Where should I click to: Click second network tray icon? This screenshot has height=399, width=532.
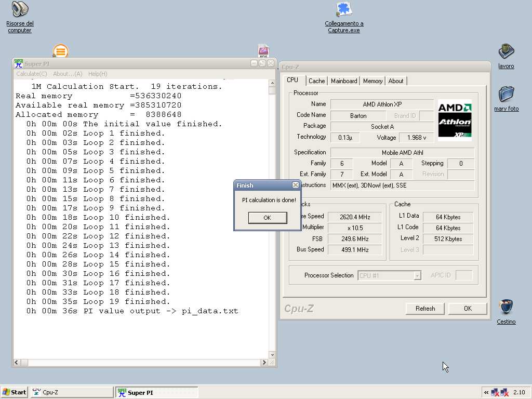pos(504,393)
